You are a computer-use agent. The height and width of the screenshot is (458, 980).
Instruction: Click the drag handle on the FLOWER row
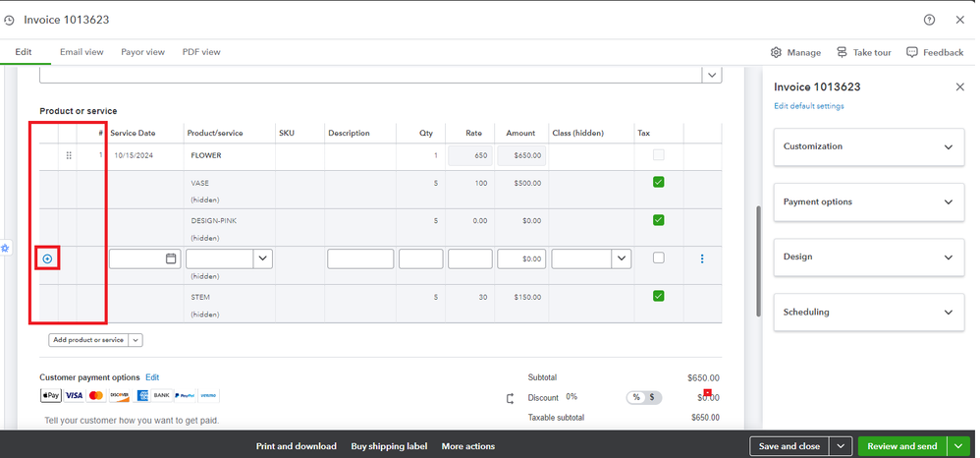click(x=69, y=155)
